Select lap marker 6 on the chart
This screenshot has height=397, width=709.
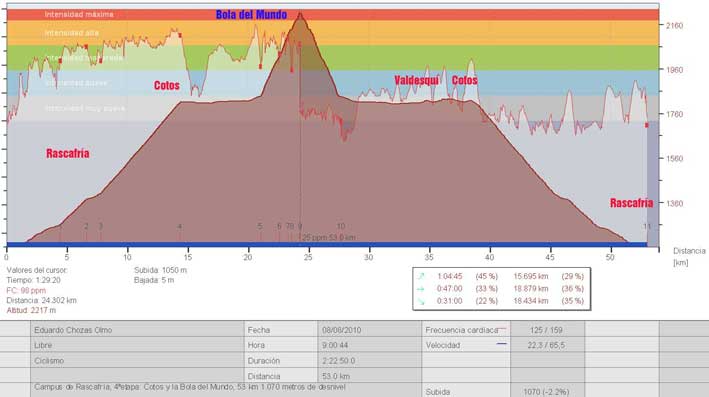pos(279,226)
